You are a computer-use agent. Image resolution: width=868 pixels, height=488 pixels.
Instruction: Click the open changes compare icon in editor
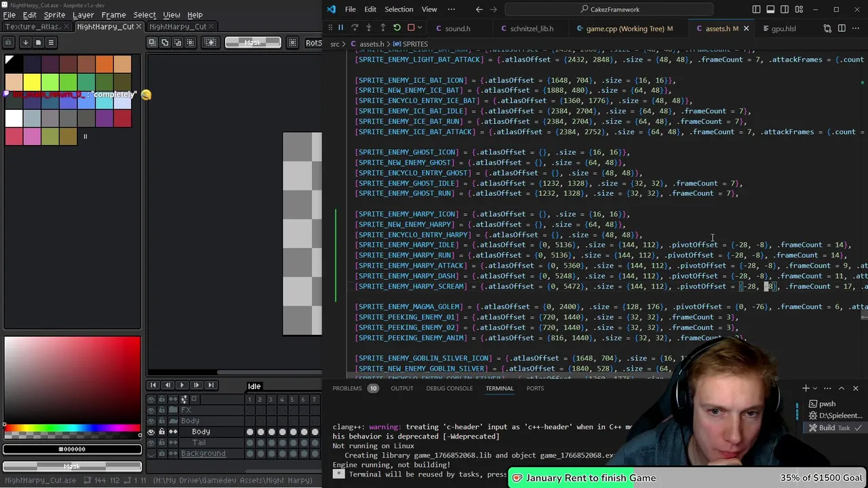point(827,28)
